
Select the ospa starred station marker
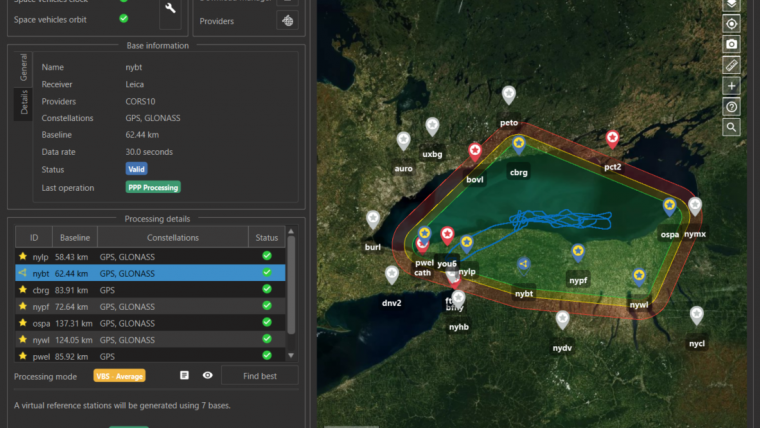(x=669, y=206)
